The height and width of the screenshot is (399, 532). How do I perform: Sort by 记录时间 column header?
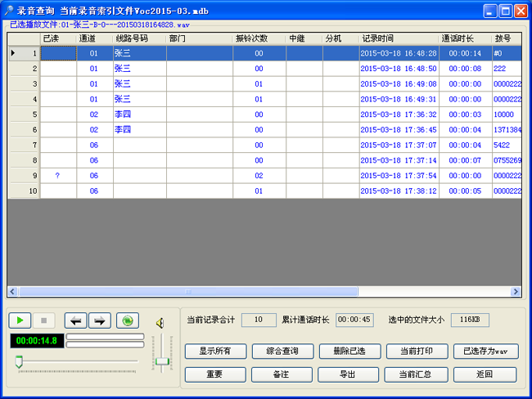[x=398, y=38]
